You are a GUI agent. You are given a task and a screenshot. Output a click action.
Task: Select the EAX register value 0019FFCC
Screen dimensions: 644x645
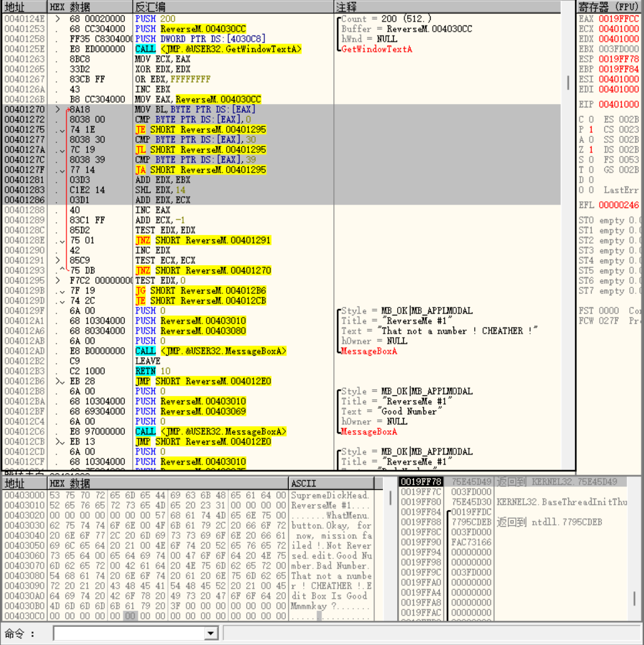point(619,19)
